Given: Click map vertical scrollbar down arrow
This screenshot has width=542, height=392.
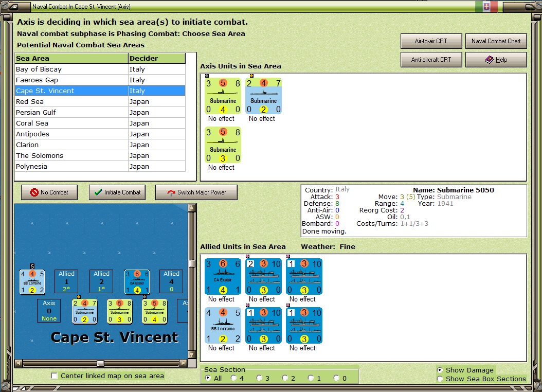Looking at the screenshot, I should click(x=192, y=354).
